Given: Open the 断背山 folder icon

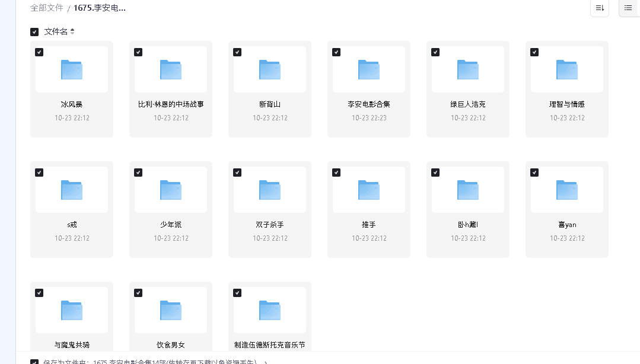Looking at the screenshot, I should 269,69.
